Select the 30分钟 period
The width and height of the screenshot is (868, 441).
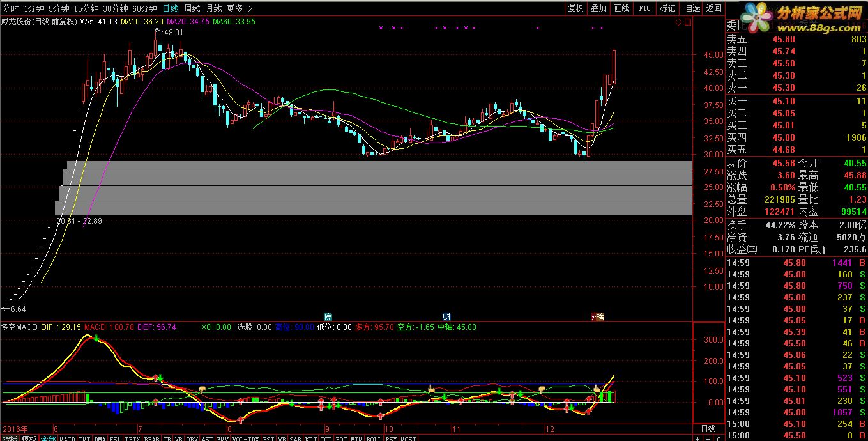(x=115, y=8)
